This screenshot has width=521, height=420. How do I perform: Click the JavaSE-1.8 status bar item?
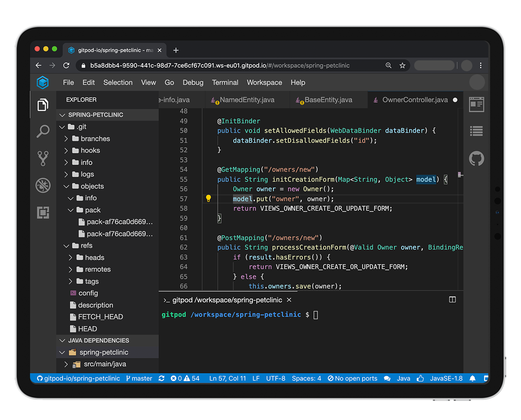point(446,378)
